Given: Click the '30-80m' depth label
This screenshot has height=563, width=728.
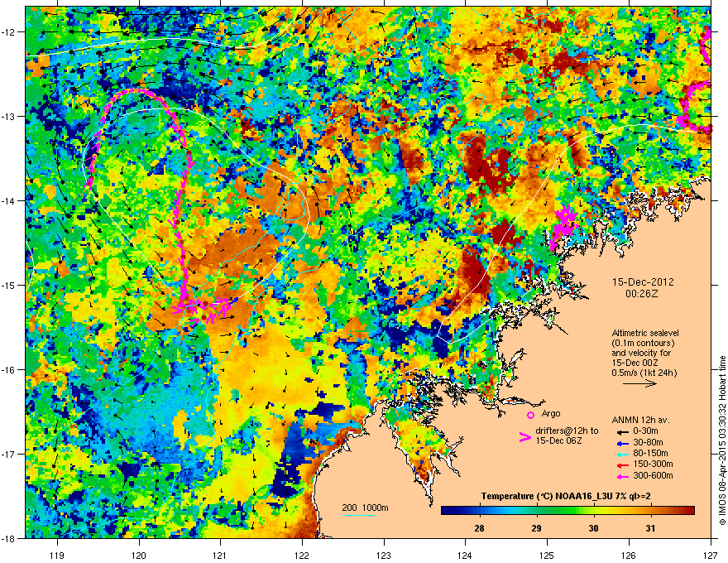Looking at the screenshot, I should point(648,442).
